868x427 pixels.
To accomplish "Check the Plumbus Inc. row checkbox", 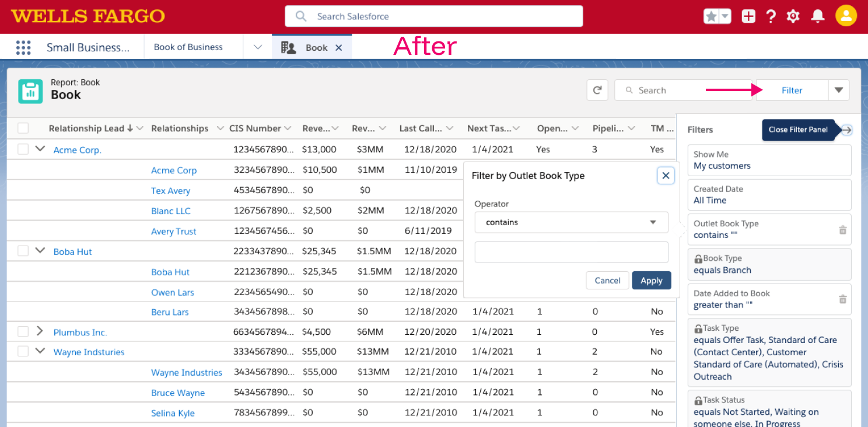I will click(x=23, y=331).
